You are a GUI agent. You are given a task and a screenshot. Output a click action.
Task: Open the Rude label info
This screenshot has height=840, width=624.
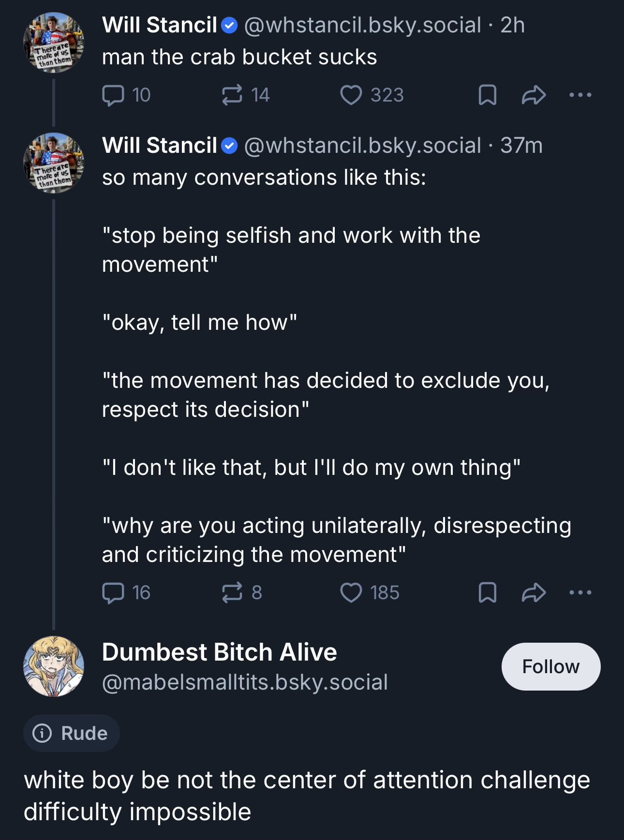[71, 733]
